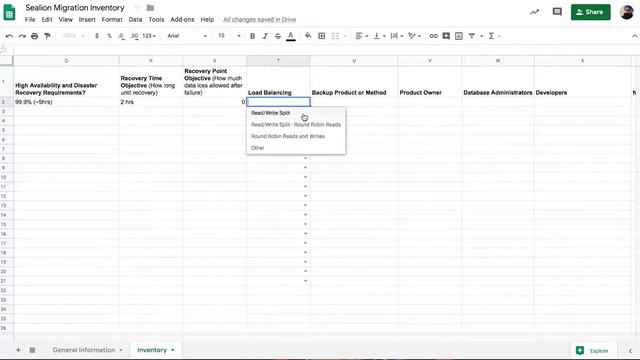Open the zoom level dropdown
Image resolution: width=640 pixels, height=360 pixels.
(x=73, y=36)
